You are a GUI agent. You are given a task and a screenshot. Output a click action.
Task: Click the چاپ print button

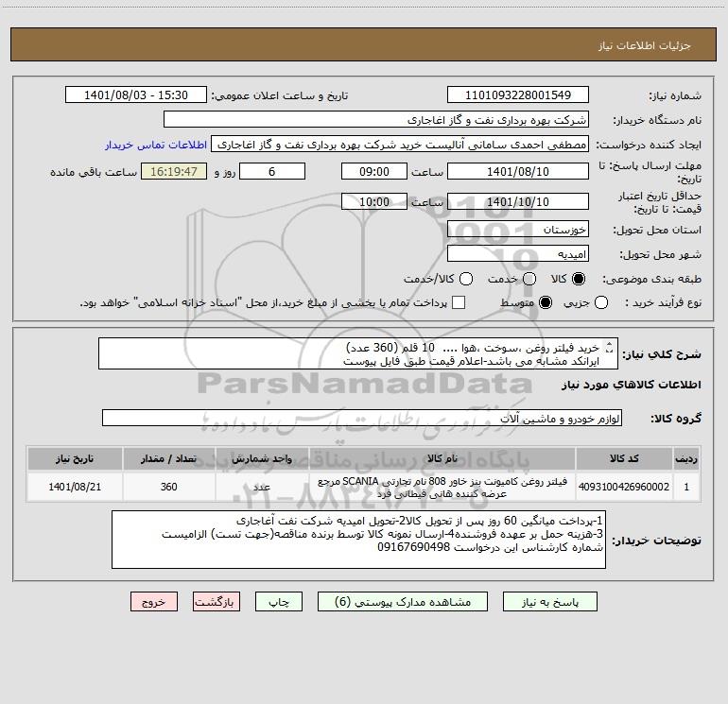tap(279, 602)
